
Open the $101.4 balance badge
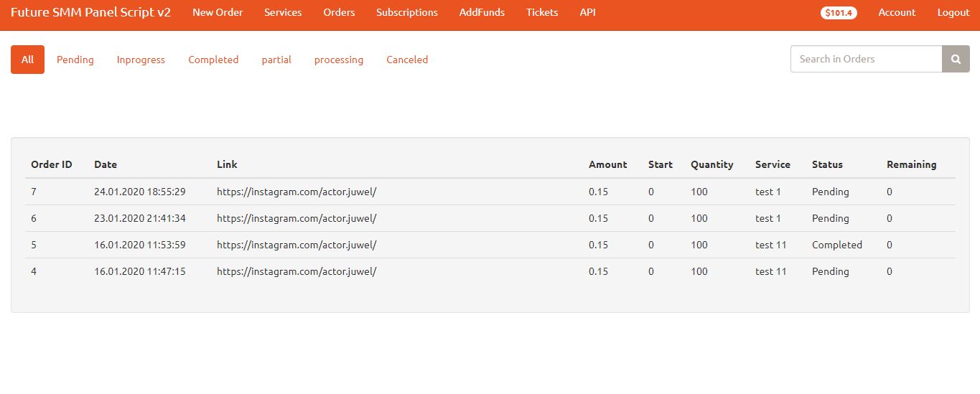click(839, 13)
